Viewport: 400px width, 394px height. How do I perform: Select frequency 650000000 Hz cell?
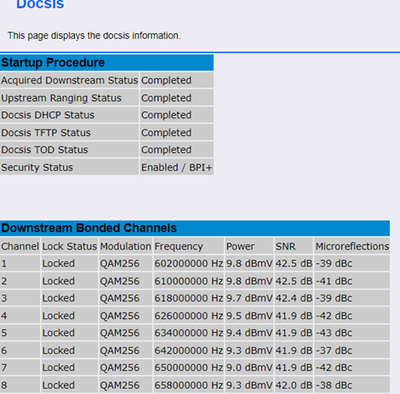click(189, 367)
